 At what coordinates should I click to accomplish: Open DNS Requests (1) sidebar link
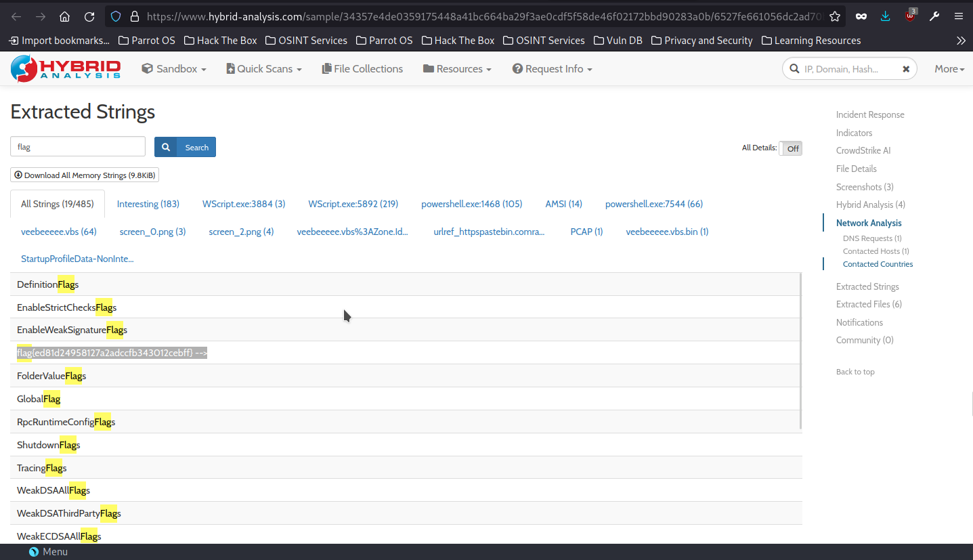click(872, 238)
